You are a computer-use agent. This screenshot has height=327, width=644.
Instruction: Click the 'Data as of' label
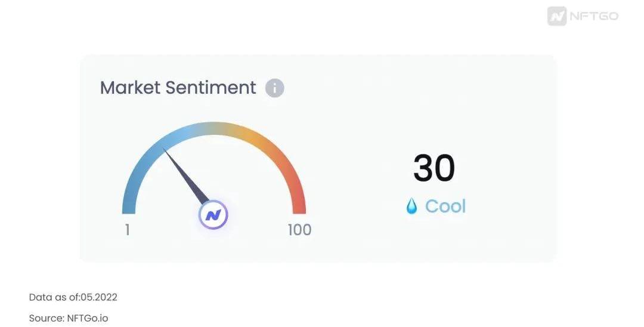point(50,297)
